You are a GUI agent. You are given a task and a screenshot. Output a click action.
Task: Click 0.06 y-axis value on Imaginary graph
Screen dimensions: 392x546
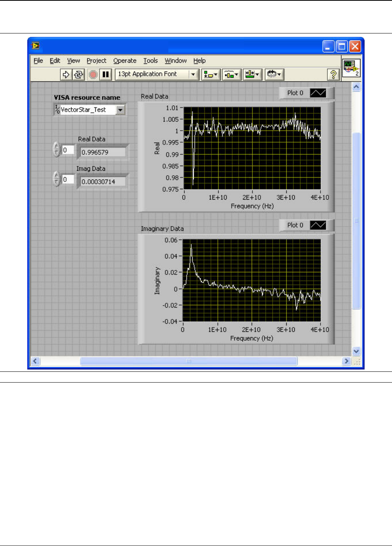coord(171,240)
